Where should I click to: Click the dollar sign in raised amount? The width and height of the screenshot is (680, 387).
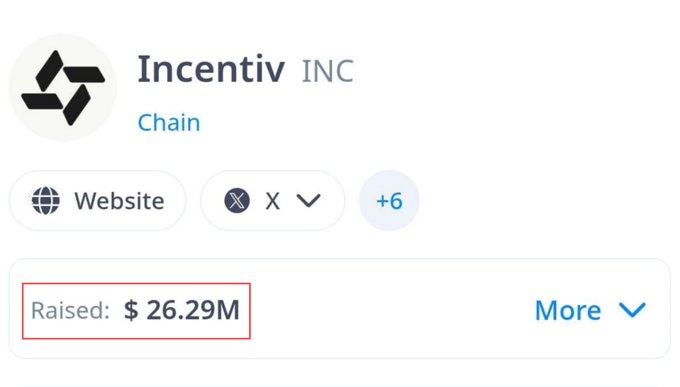[131, 310]
